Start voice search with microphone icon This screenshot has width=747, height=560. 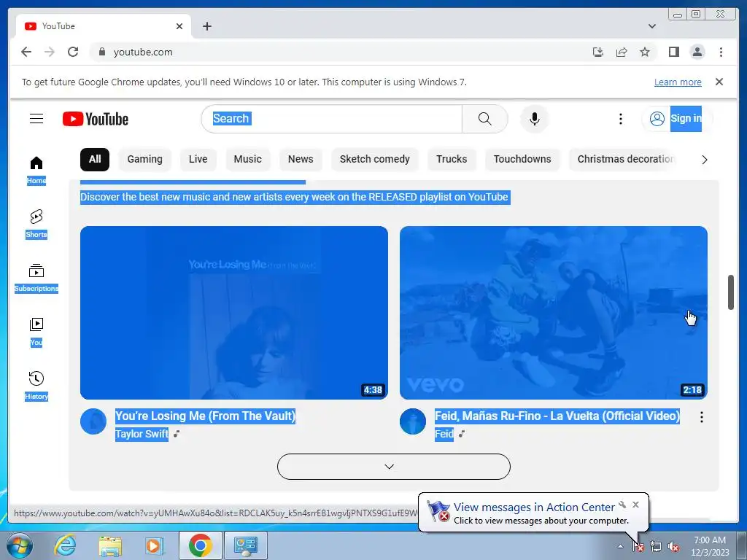tap(535, 119)
